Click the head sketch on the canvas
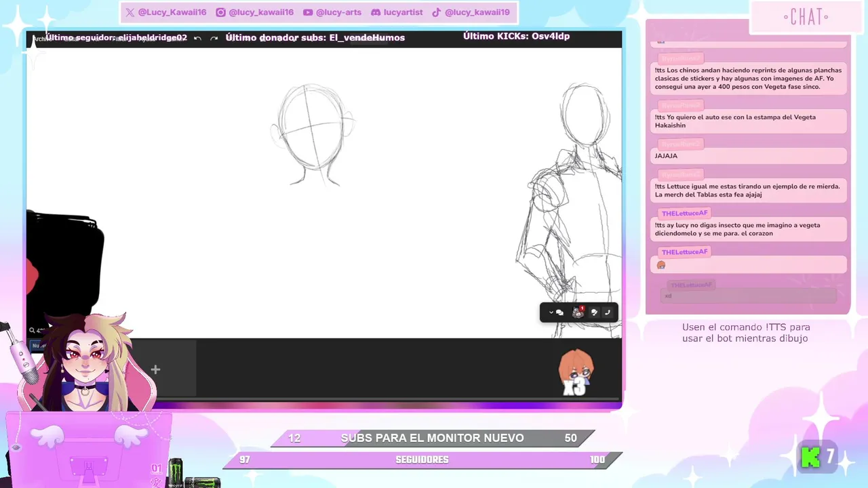868x488 pixels. point(313,135)
